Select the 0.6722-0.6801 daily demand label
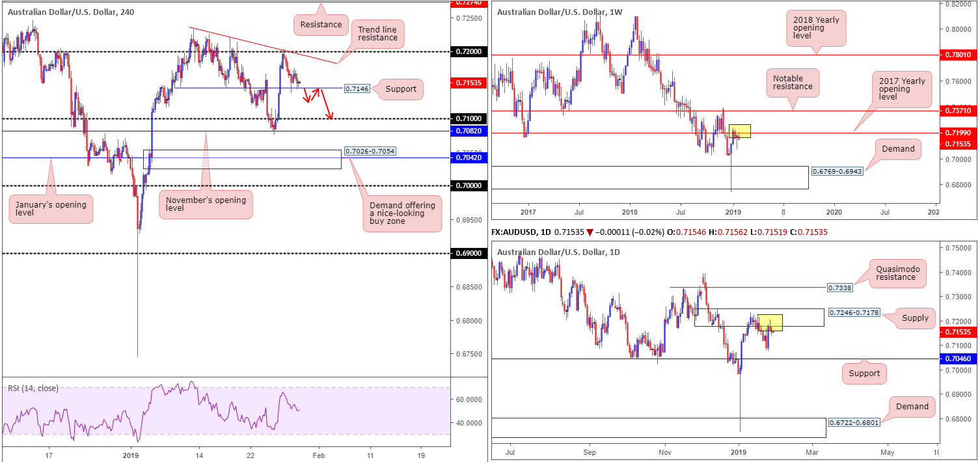This screenshot has width=980, height=462. [x=853, y=423]
